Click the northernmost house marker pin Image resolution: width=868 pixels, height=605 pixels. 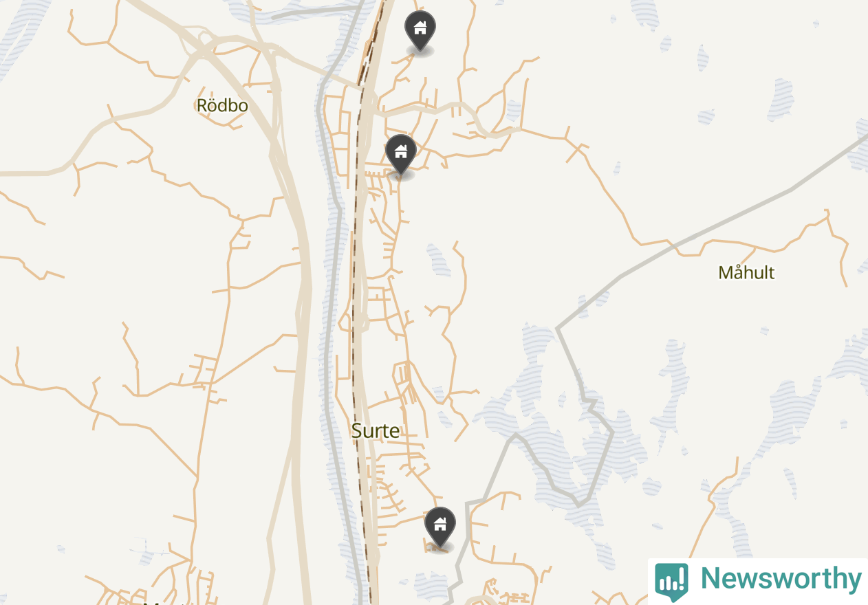click(x=420, y=30)
